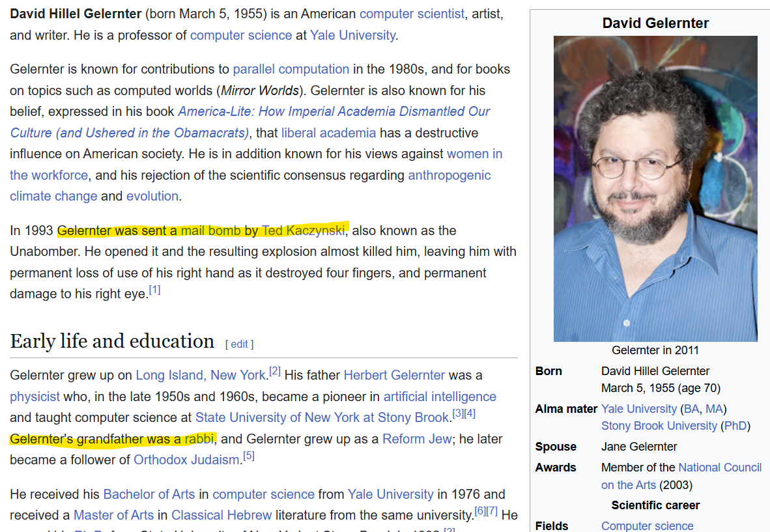This screenshot has width=770, height=532.
Task: Open 'computer science' link after 'professor of'
Action: tap(241, 35)
